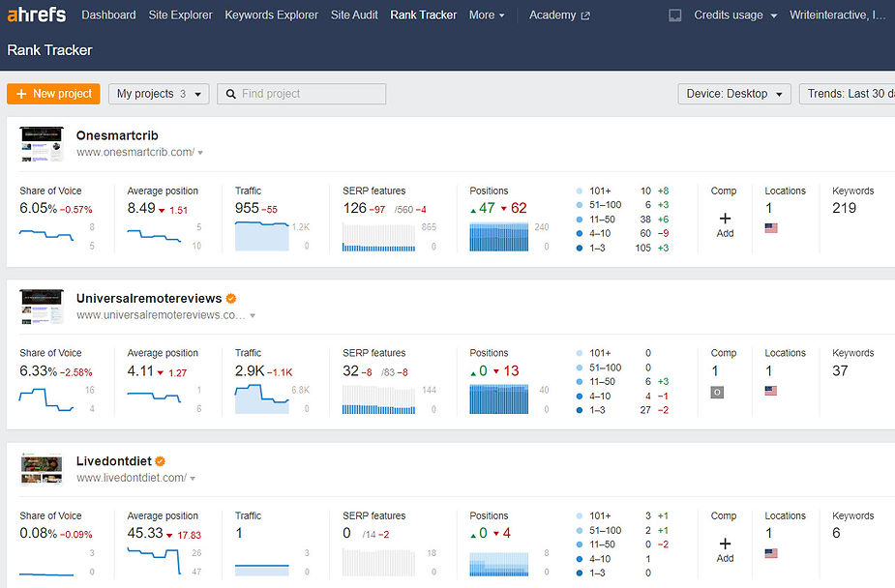Select Rank Tracker in the navigation
This screenshot has width=895, height=588.
424,15
